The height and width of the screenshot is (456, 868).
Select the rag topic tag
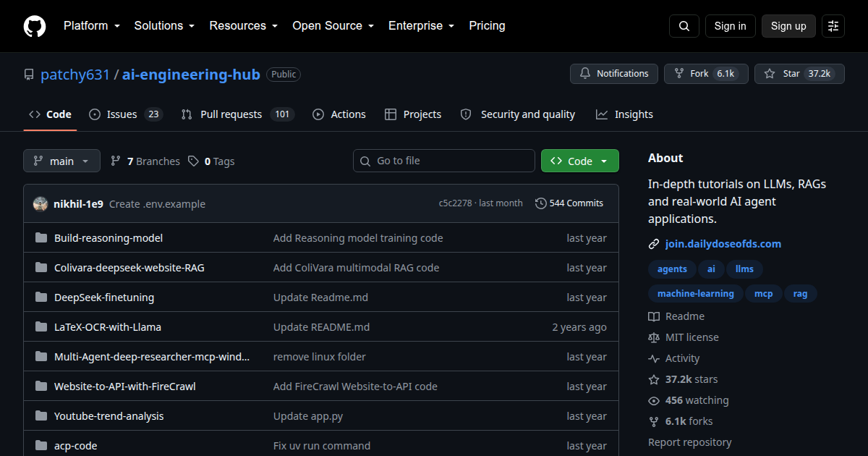(x=800, y=294)
